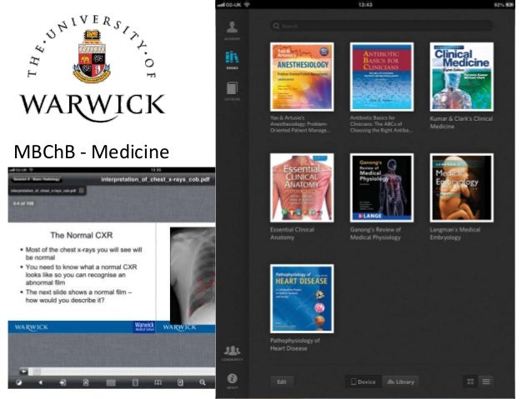
Task: Open Pathophysiology of Heart Disease book cover
Action: pos(302,299)
